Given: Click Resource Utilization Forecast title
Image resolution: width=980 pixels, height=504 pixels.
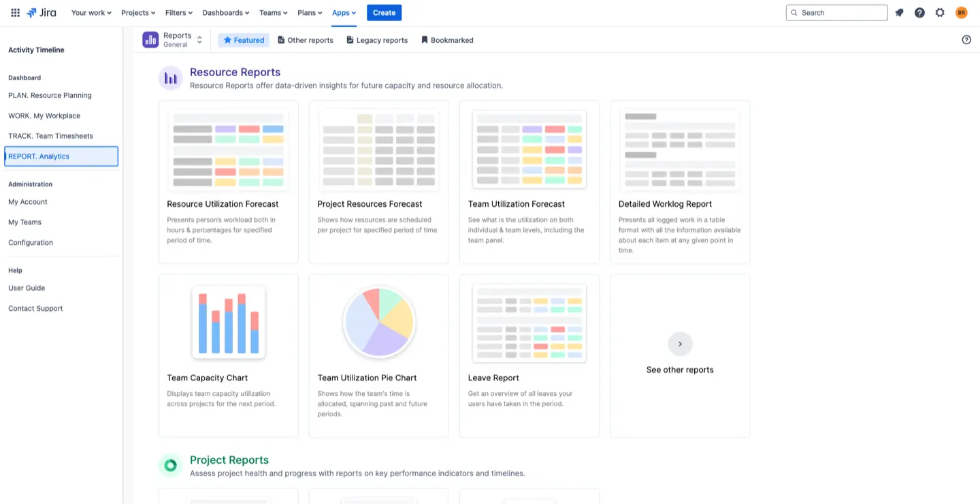Looking at the screenshot, I should [223, 204].
